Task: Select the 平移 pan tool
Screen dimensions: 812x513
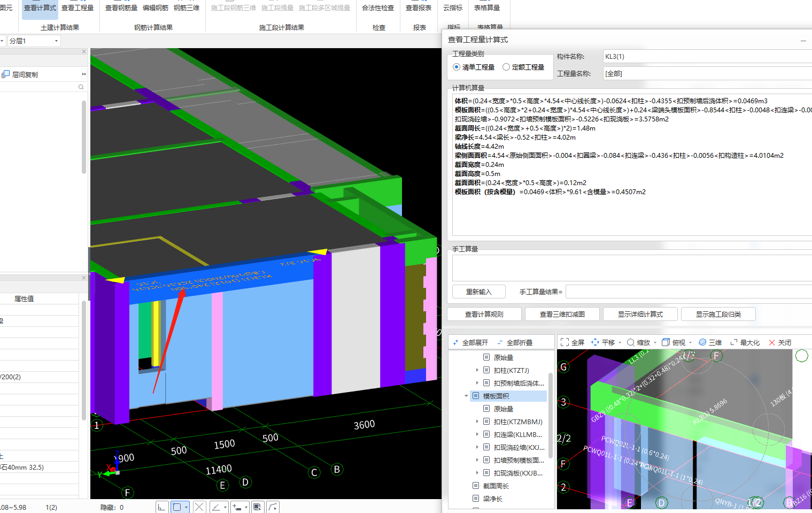Action: 603,342
